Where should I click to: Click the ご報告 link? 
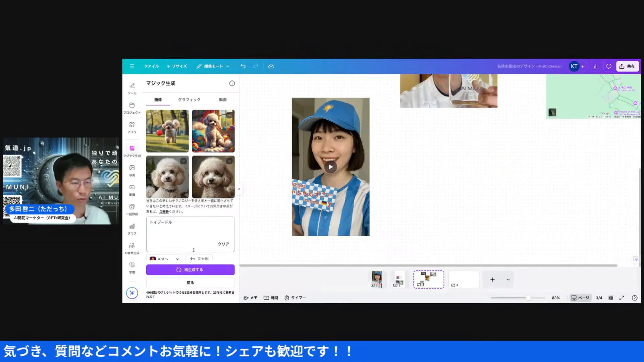164,212
